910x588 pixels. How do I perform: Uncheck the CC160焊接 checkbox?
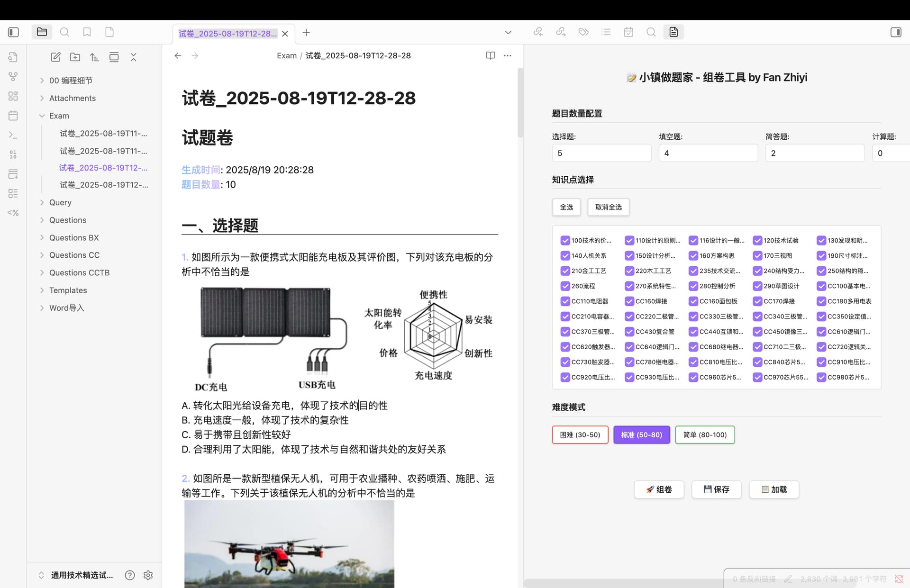tap(629, 301)
